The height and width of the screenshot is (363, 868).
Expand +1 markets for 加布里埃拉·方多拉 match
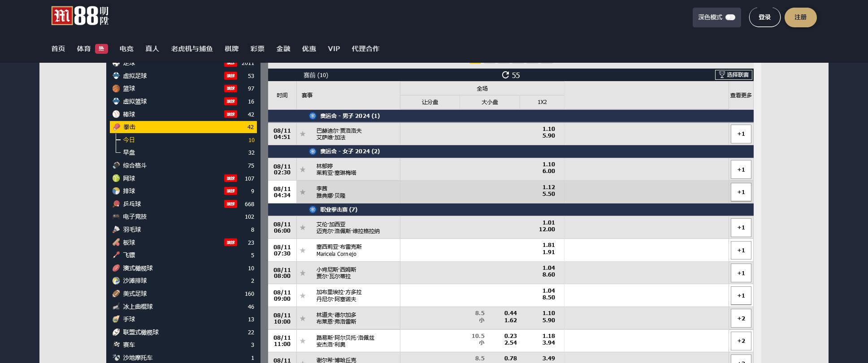click(x=741, y=296)
